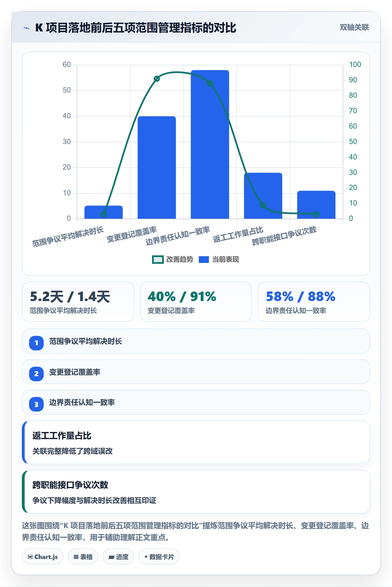Select list row 边界责任认知一致率

[196, 403]
